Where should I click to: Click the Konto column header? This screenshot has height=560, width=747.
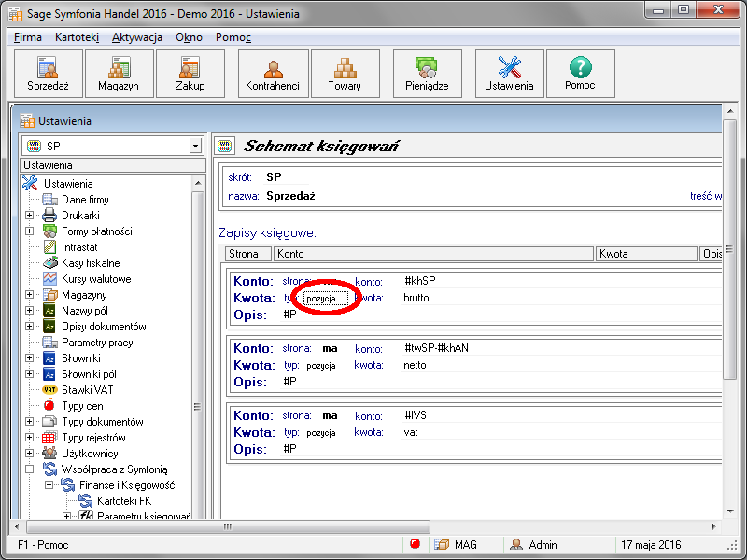(x=433, y=254)
